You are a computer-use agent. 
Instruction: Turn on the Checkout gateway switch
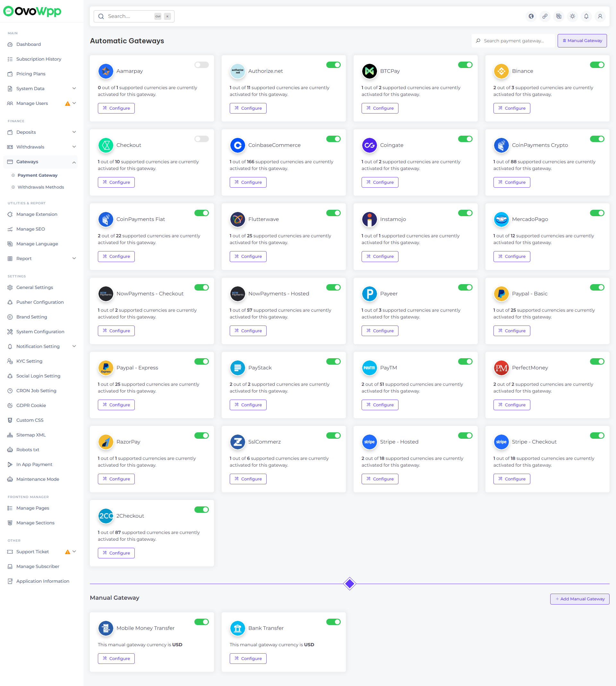[x=201, y=139]
